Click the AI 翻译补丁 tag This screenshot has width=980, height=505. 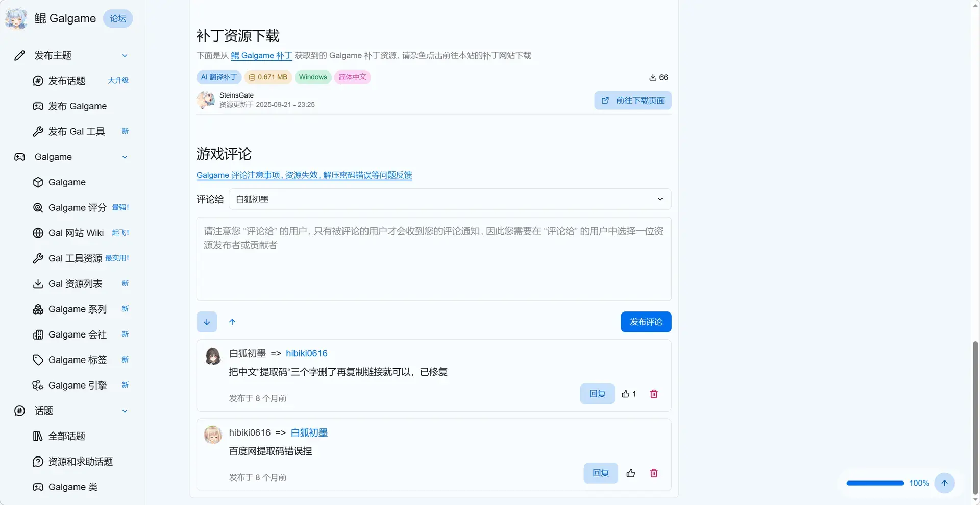[x=219, y=77]
